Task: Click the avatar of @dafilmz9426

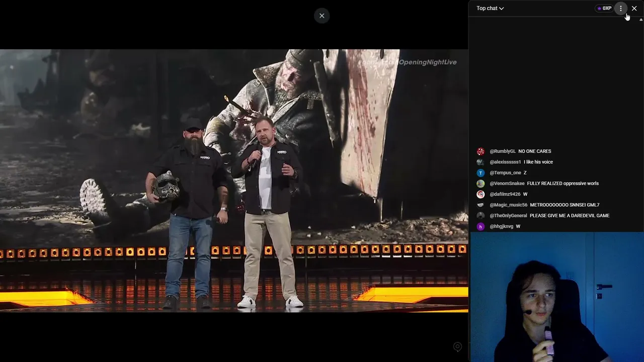Action: pos(480,194)
